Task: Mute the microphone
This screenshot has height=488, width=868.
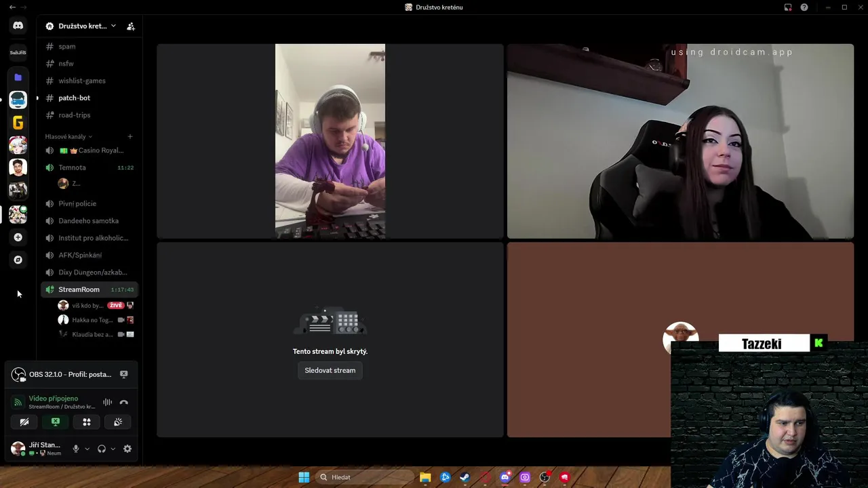Action: 76,449
